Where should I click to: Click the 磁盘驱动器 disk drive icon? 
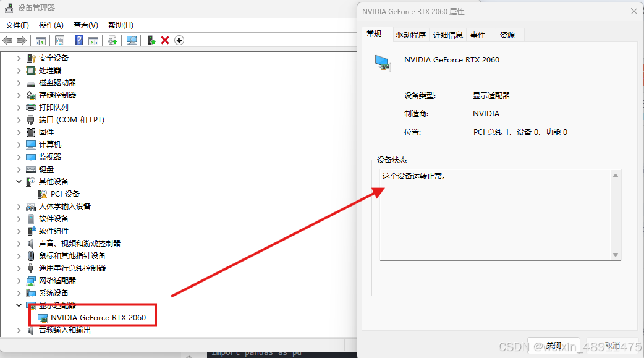point(31,83)
